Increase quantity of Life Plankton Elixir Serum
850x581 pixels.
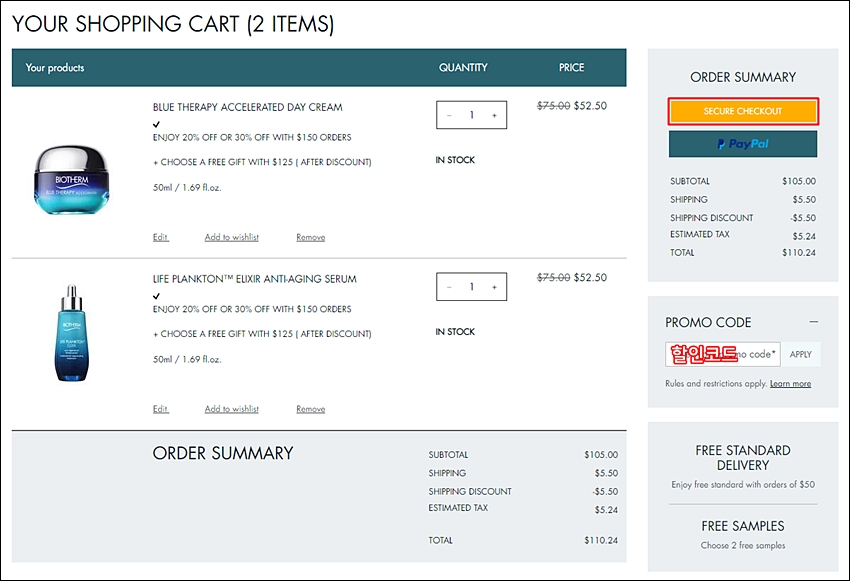[494, 287]
